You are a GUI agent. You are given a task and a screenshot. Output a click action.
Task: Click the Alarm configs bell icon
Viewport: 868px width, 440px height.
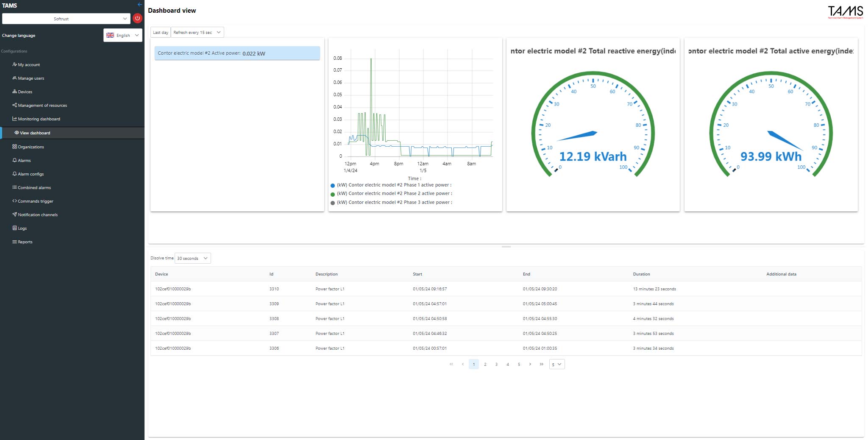[x=14, y=174]
